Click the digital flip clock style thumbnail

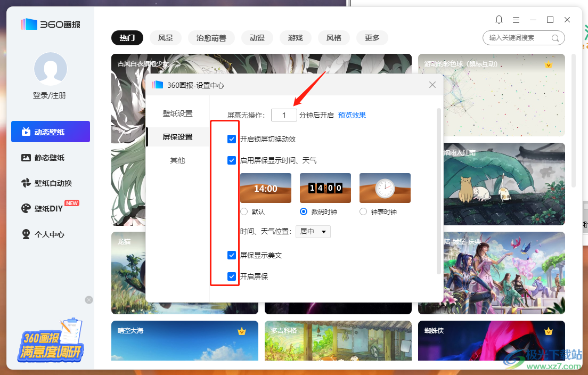pos(325,188)
